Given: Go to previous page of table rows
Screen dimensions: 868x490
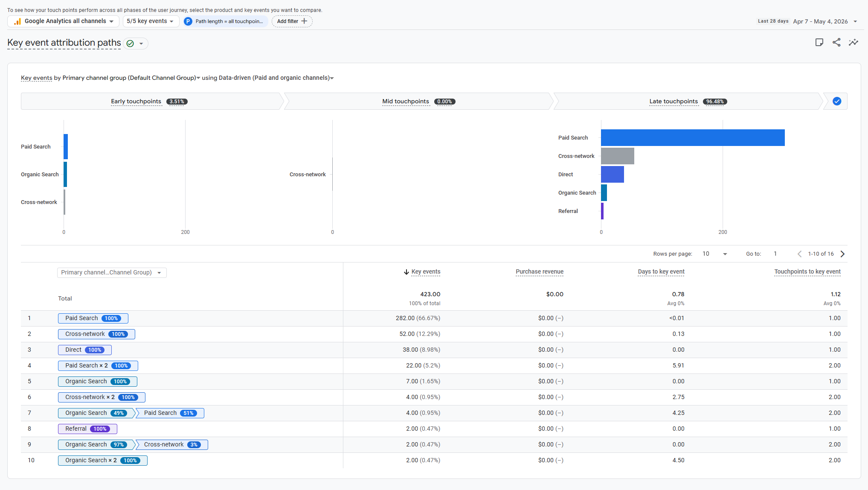Looking at the screenshot, I should click(x=800, y=254).
